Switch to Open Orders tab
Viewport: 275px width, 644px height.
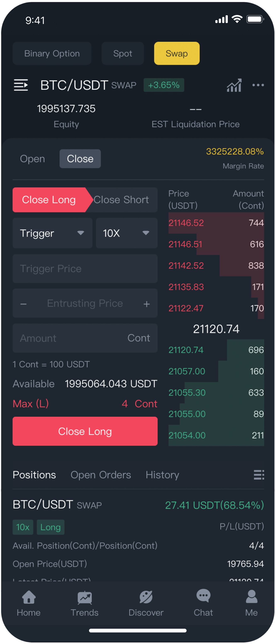click(101, 475)
